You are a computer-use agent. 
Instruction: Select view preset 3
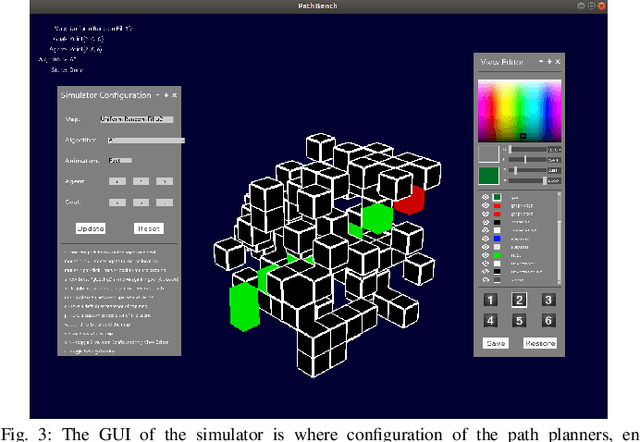coord(548,299)
